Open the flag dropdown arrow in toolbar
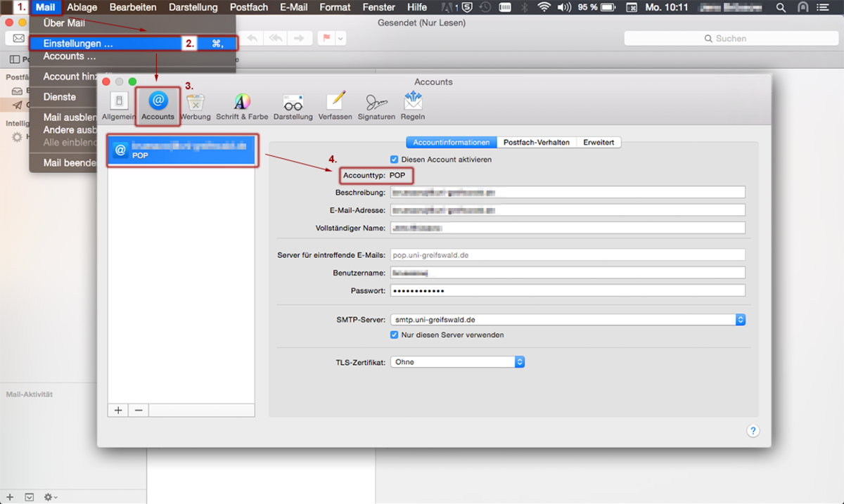The image size is (844, 504). coord(341,39)
